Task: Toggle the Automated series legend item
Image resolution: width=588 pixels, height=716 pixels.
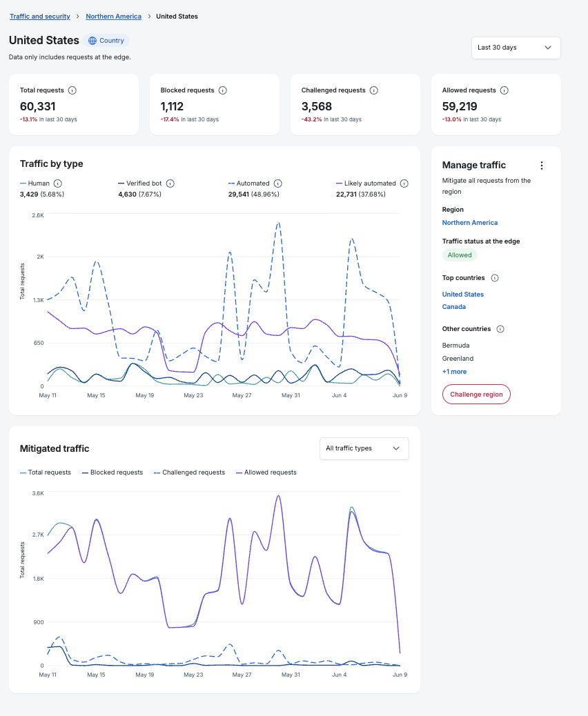Action: click(x=249, y=183)
